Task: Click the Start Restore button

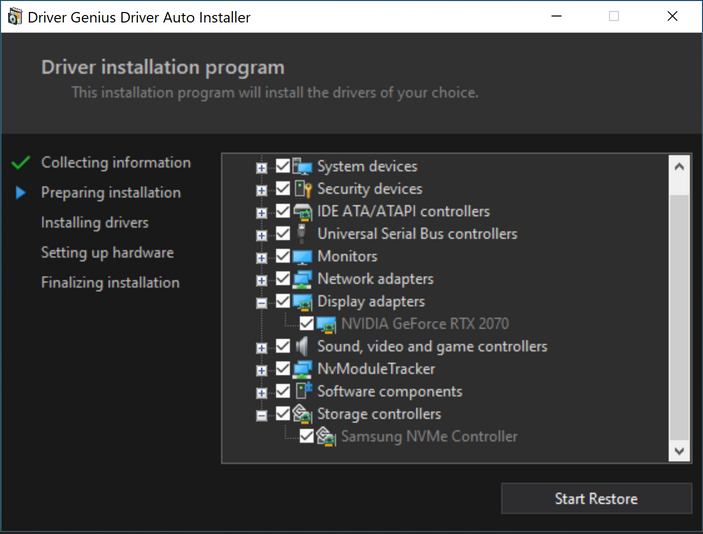Action: (596, 499)
